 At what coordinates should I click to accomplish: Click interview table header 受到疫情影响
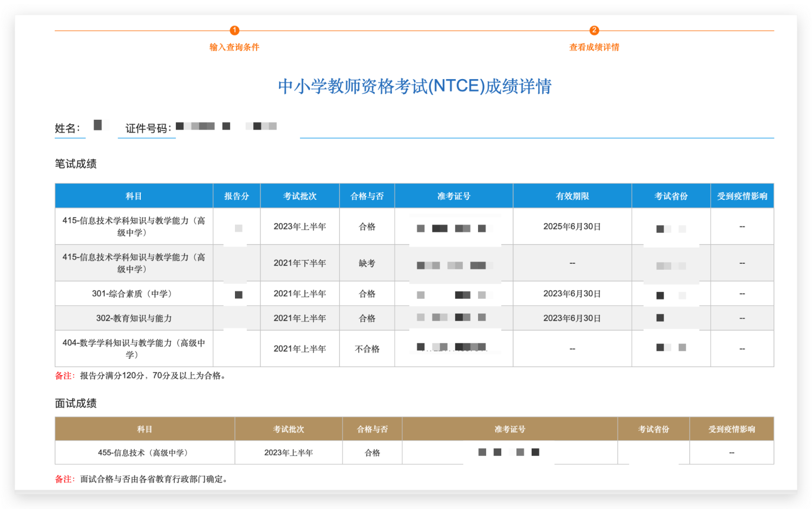pyautogui.click(x=731, y=429)
